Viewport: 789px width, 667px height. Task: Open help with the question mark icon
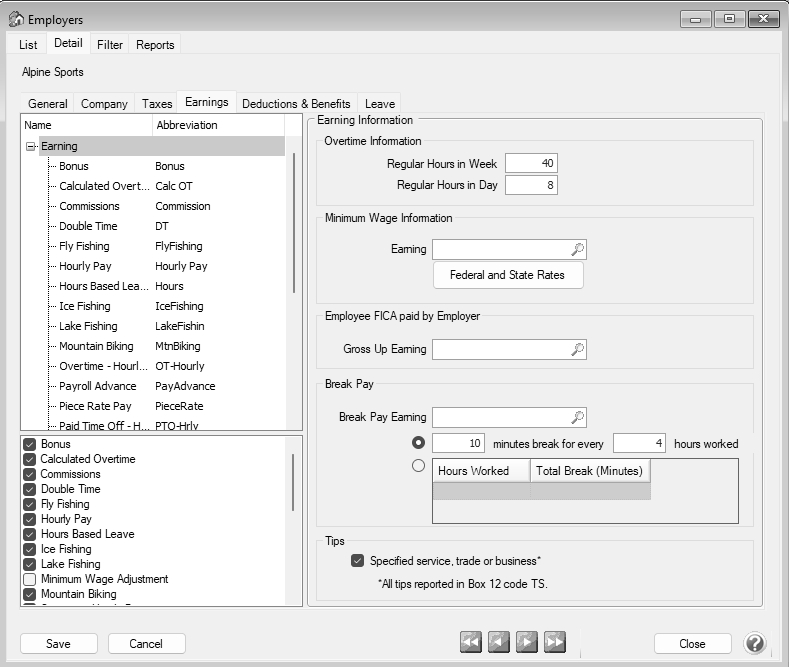(x=755, y=643)
